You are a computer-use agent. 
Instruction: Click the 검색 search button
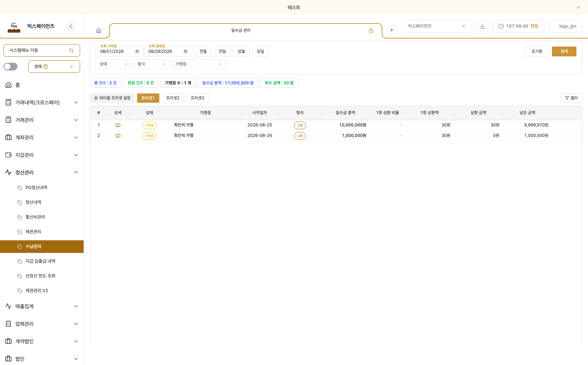[564, 51]
